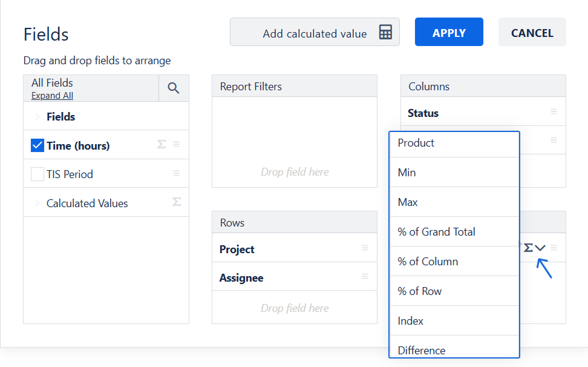The width and height of the screenshot is (588, 367).
Task: Expand the Fields tree node
Action: point(36,117)
